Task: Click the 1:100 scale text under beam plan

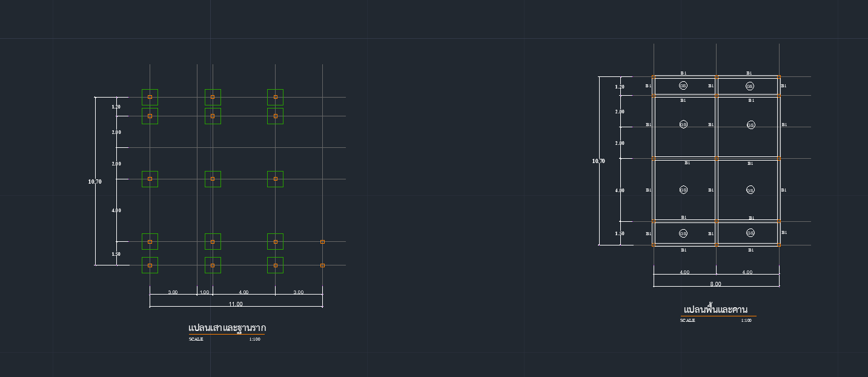Action: click(746, 320)
